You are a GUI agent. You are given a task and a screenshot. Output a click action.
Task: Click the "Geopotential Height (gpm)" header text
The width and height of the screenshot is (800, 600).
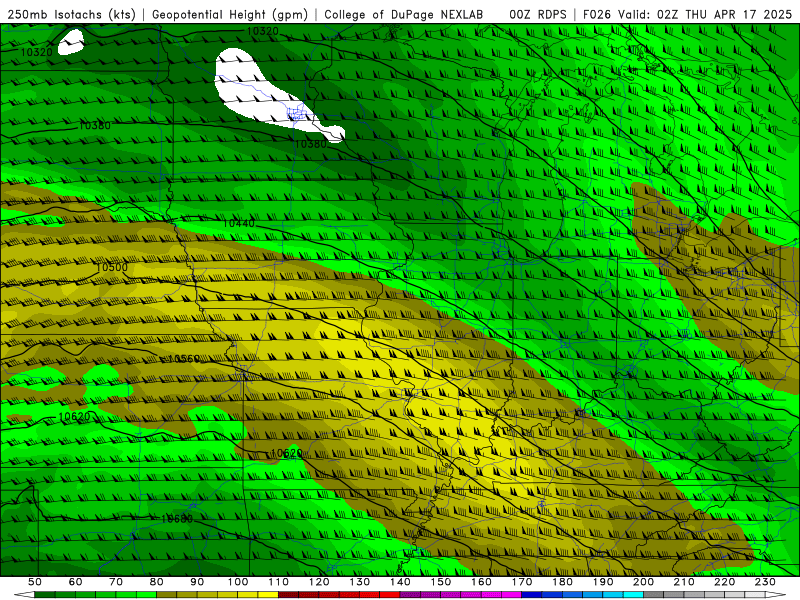pyautogui.click(x=230, y=15)
